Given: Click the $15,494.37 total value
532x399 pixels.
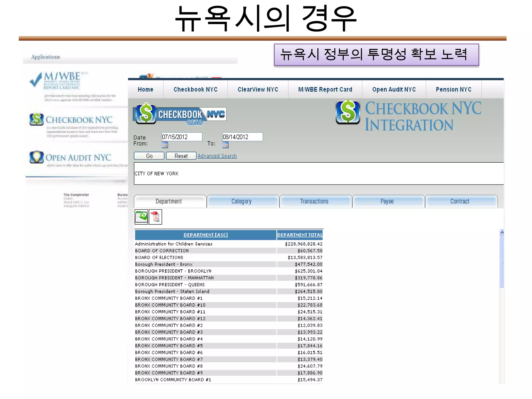Looking at the screenshot, I should pos(310,380).
